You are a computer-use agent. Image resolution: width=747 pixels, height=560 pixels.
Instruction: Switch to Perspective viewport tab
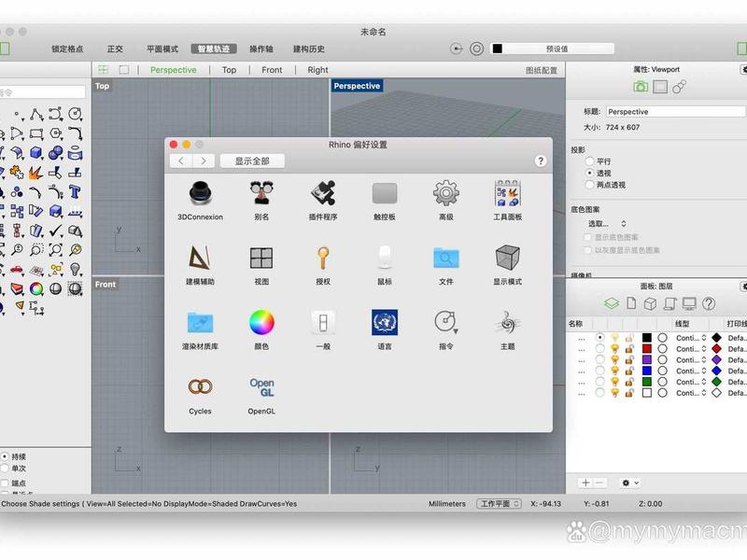pyautogui.click(x=174, y=70)
